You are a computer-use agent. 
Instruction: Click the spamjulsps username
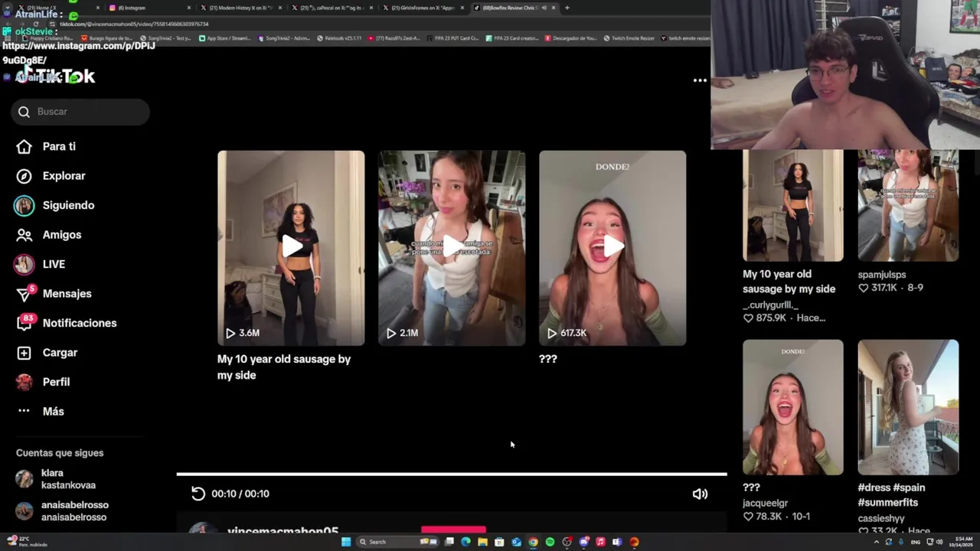[882, 275]
